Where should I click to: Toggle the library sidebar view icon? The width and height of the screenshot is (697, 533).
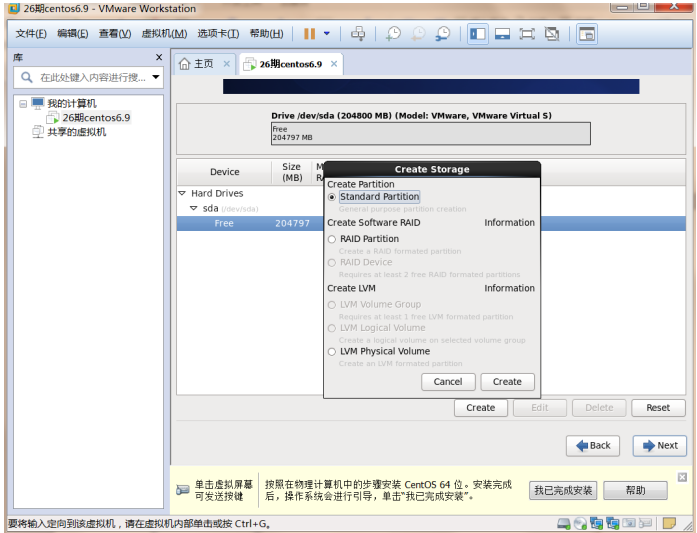[478, 34]
